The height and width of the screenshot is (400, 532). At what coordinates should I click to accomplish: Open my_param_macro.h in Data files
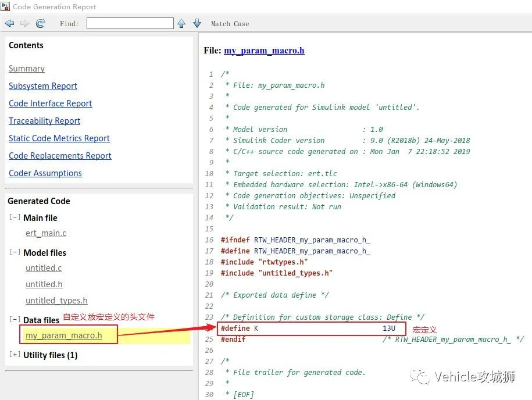pos(63,335)
